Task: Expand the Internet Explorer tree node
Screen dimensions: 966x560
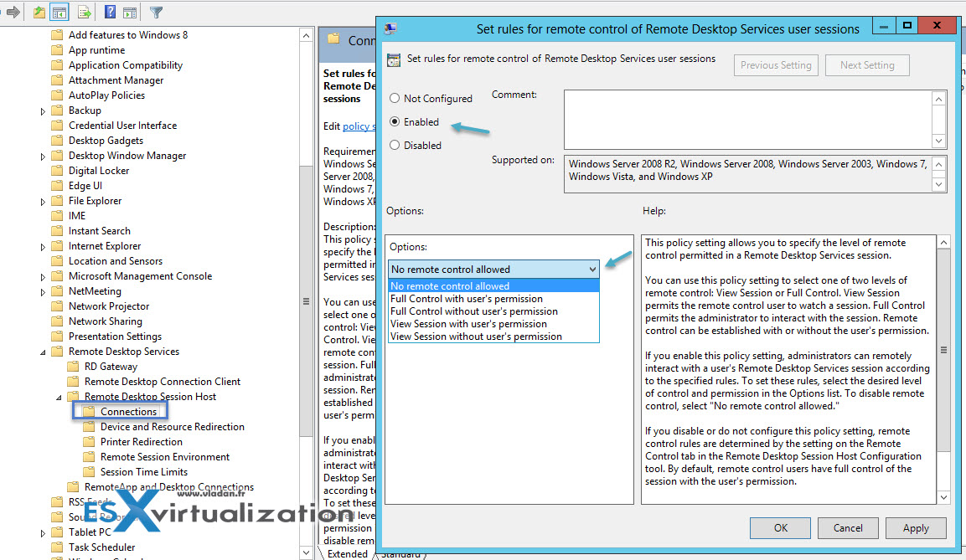Action: (x=43, y=247)
